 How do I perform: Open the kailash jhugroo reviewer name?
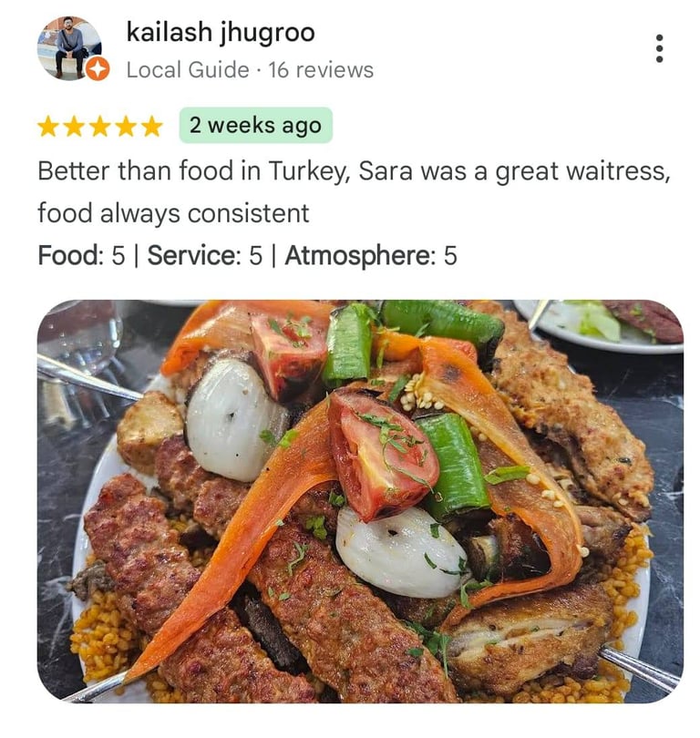click(221, 34)
